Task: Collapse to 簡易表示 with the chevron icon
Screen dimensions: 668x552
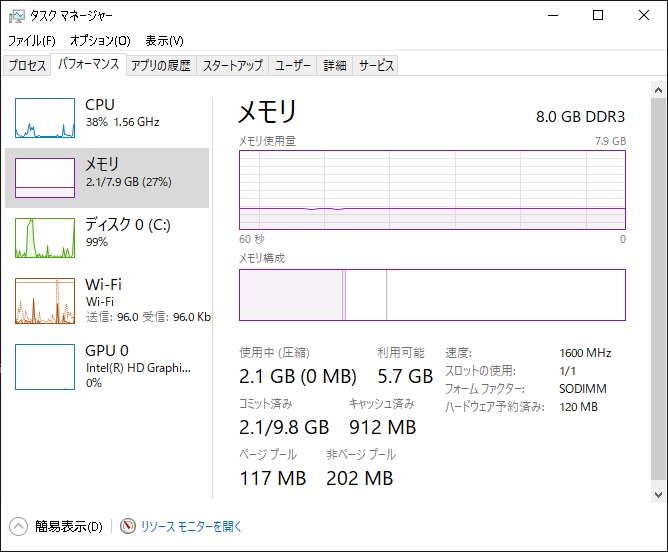Action: click(x=18, y=526)
